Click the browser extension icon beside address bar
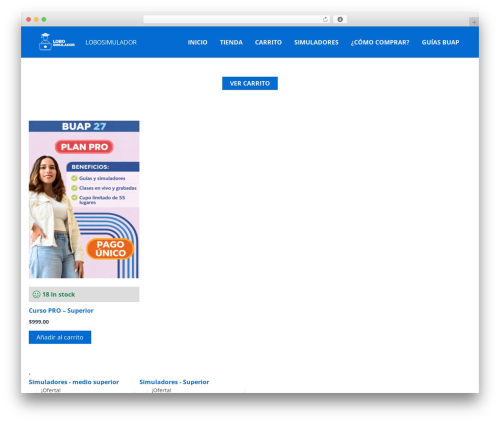Screen dimensions: 500x423 (x=340, y=19)
